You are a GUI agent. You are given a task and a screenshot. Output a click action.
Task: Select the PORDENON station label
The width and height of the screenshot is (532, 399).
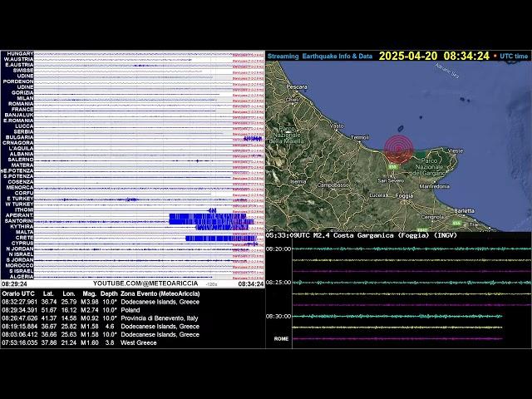click(18, 81)
